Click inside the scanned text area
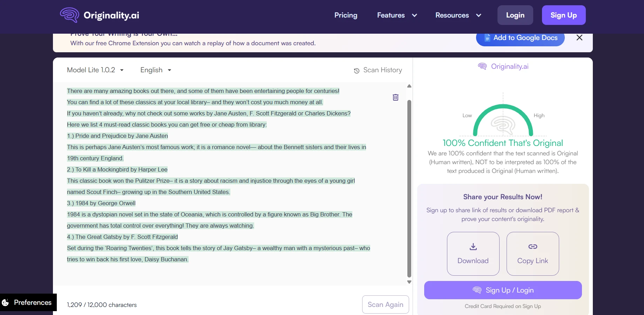The width and height of the screenshot is (644, 315). [x=230, y=184]
